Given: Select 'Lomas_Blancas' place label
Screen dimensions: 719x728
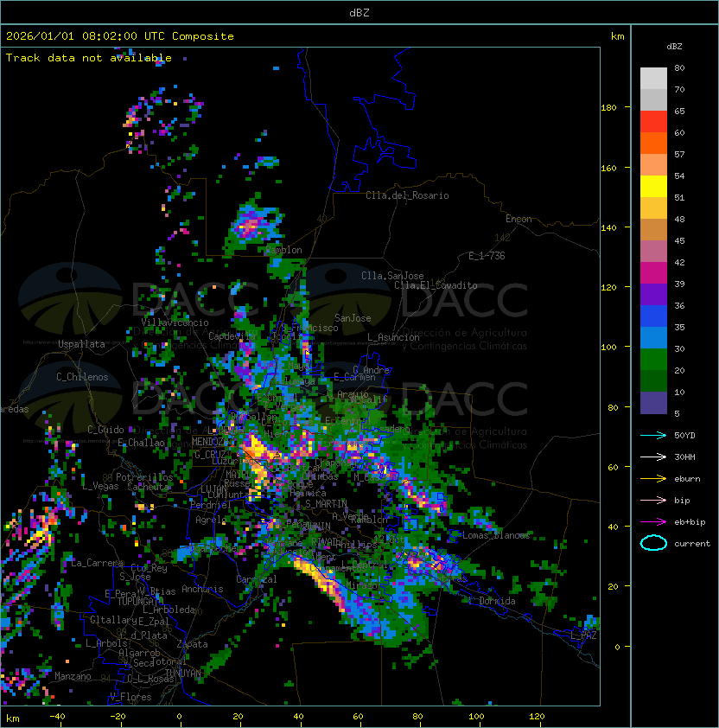Looking at the screenshot, I should click(496, 535).
